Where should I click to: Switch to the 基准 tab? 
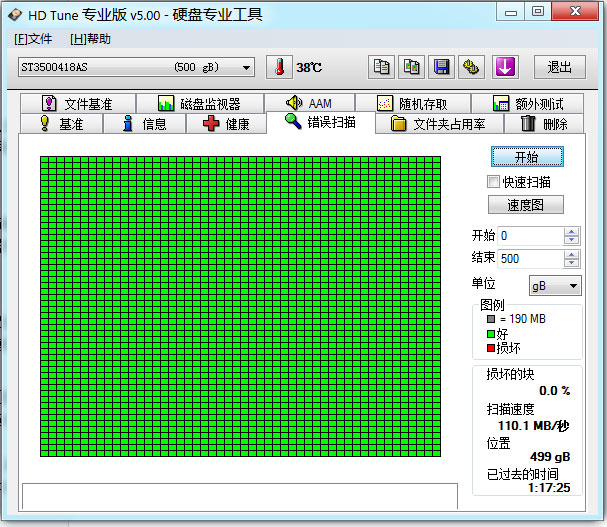click(62, 124)
